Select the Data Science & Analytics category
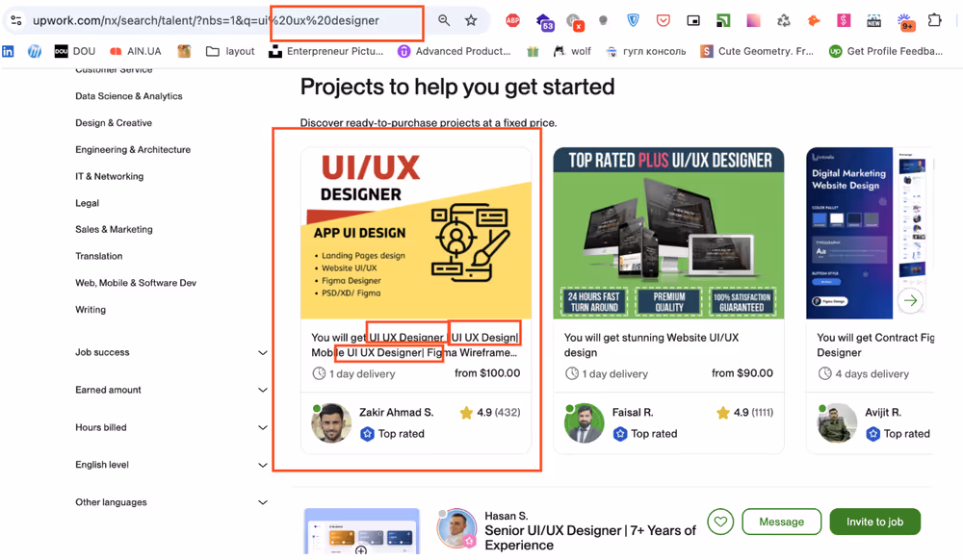The image size is (963, 560). tap(129, 96)
